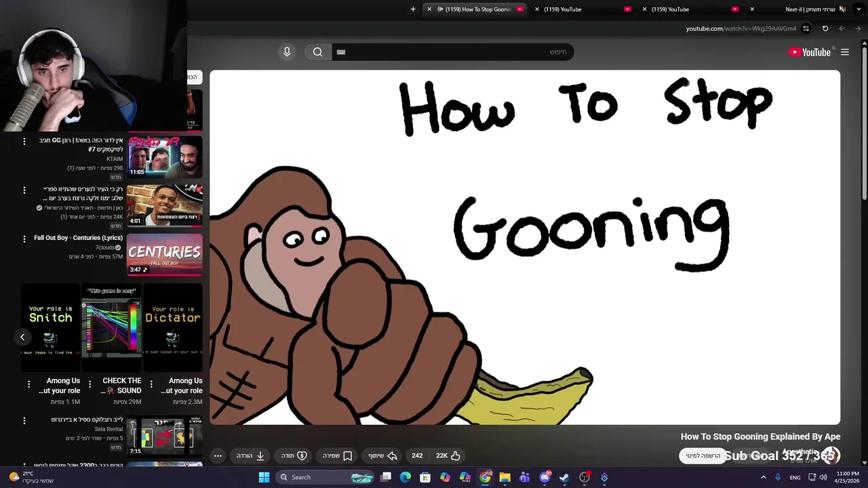Reload the page with refresh icon
868x488 pixels.
(825, 28)
